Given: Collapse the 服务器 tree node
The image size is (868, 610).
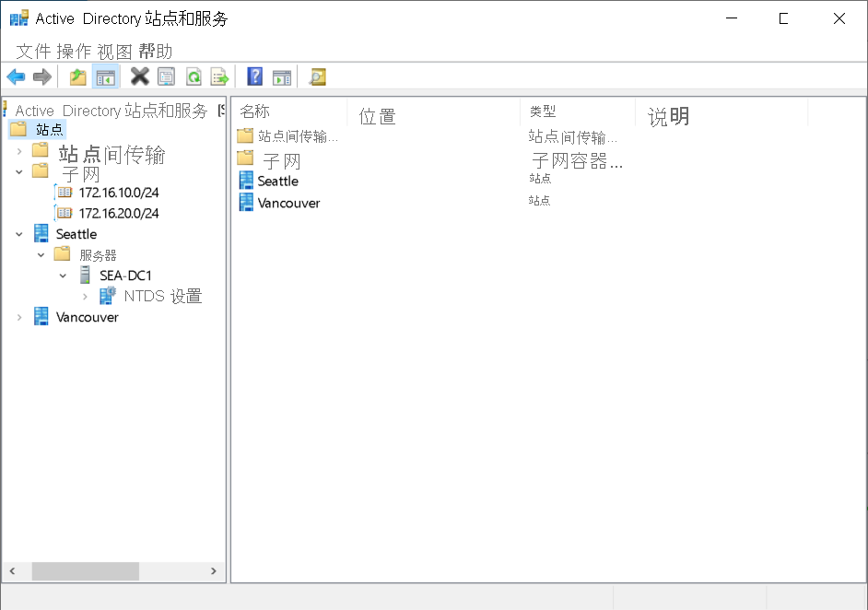Looking at the screenshot, I should [41, 254].
